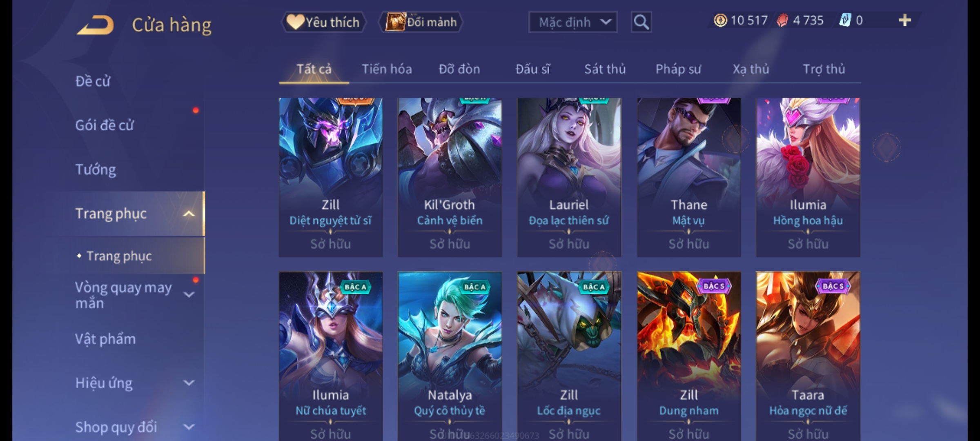Open Tướng in the sidebar
980x441 pixels.
96,169
